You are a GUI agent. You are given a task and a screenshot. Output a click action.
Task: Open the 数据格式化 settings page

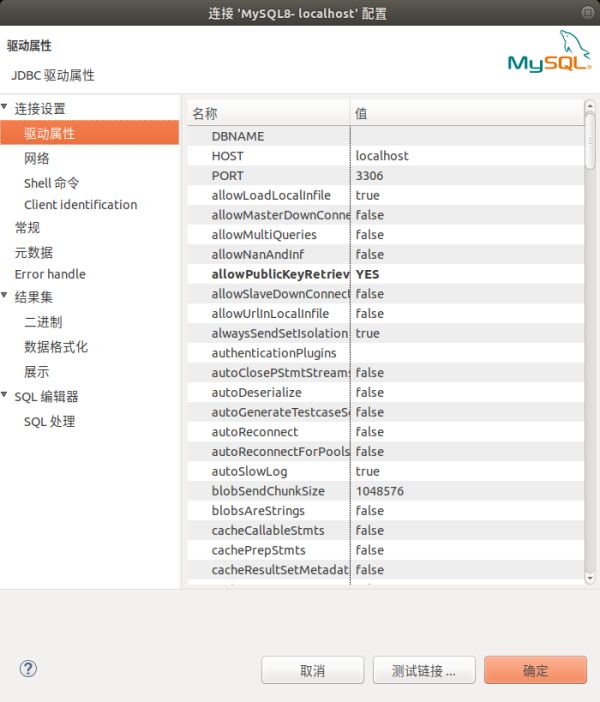[56, 347]
